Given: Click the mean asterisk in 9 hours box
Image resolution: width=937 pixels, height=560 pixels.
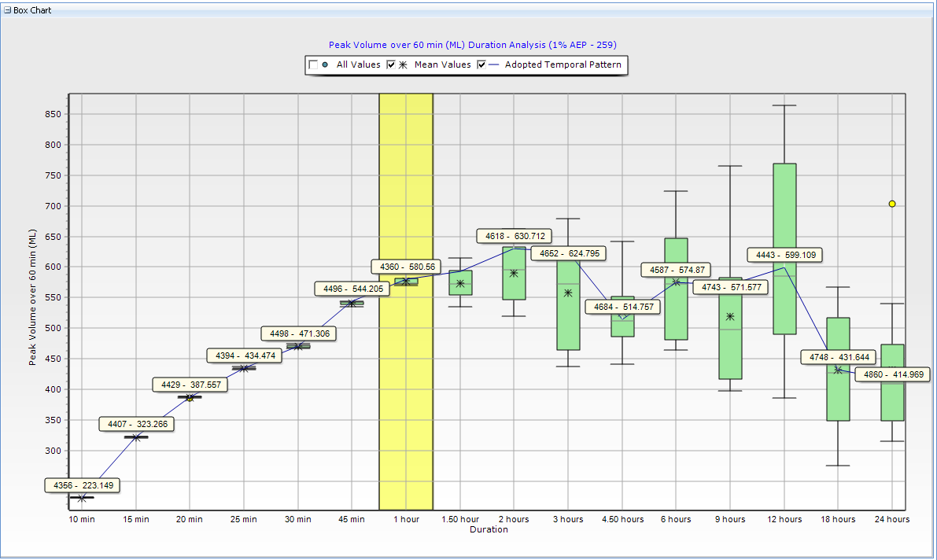Looking at the screenshot, I should (x=730, y=316).
